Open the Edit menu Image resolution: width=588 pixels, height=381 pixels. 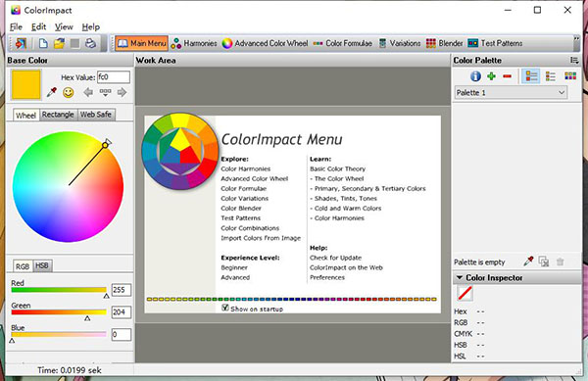(38, 27)
